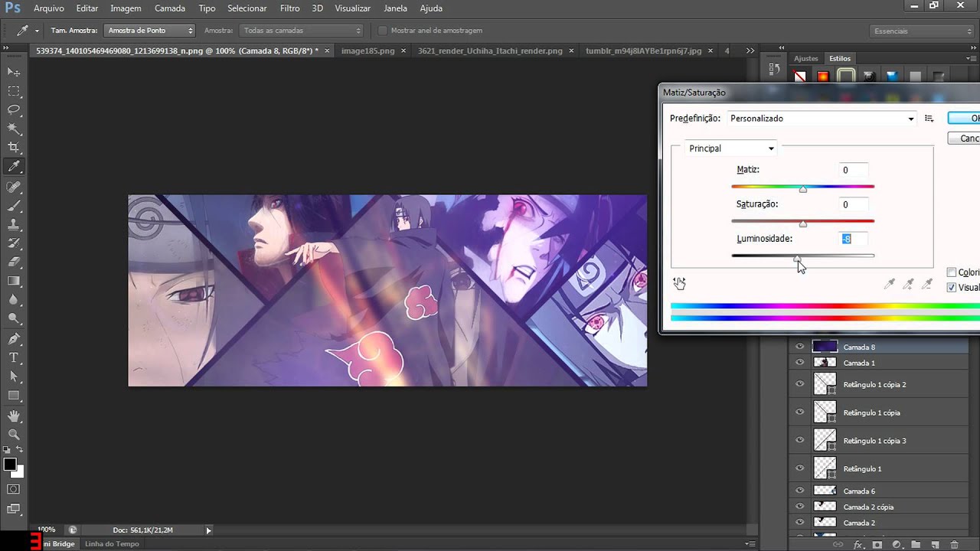Select the Hand tool
Screen dimensions: 980x551
tap(14, 416)
